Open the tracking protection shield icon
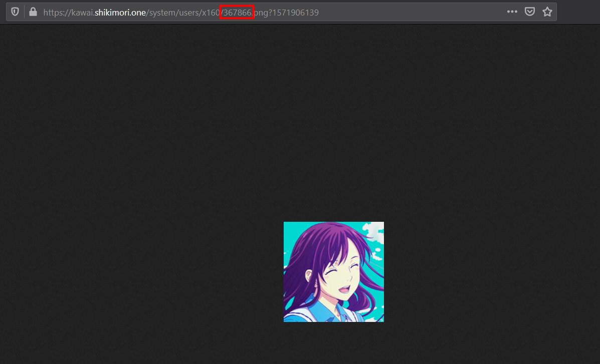This screenshot has height=364, width=600. (15, 12)
